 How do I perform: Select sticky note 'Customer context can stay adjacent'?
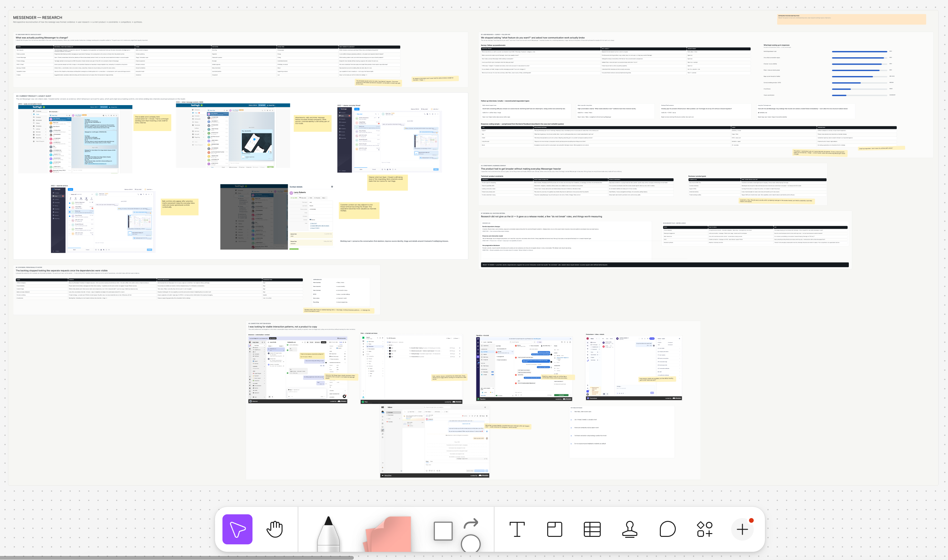[359, 211]
